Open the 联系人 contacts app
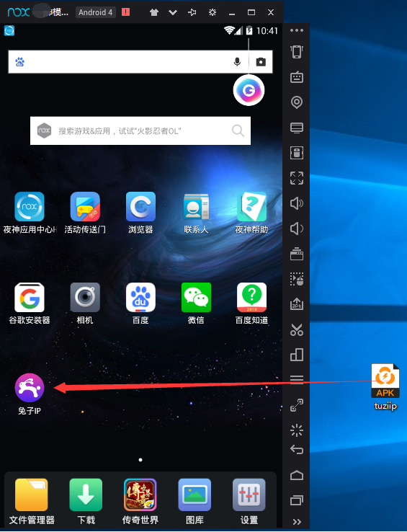Screen dimensions: 407x532 click(x=196, y=207)
